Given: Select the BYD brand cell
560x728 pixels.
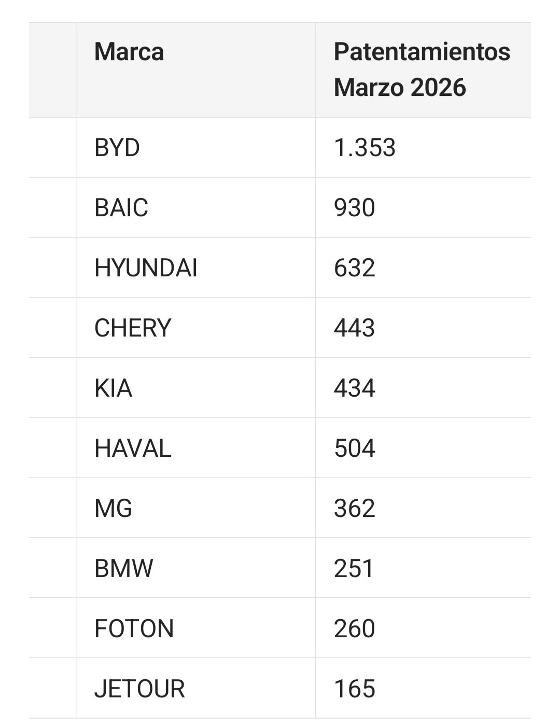Looking at the screenshot, I should 117,148.
